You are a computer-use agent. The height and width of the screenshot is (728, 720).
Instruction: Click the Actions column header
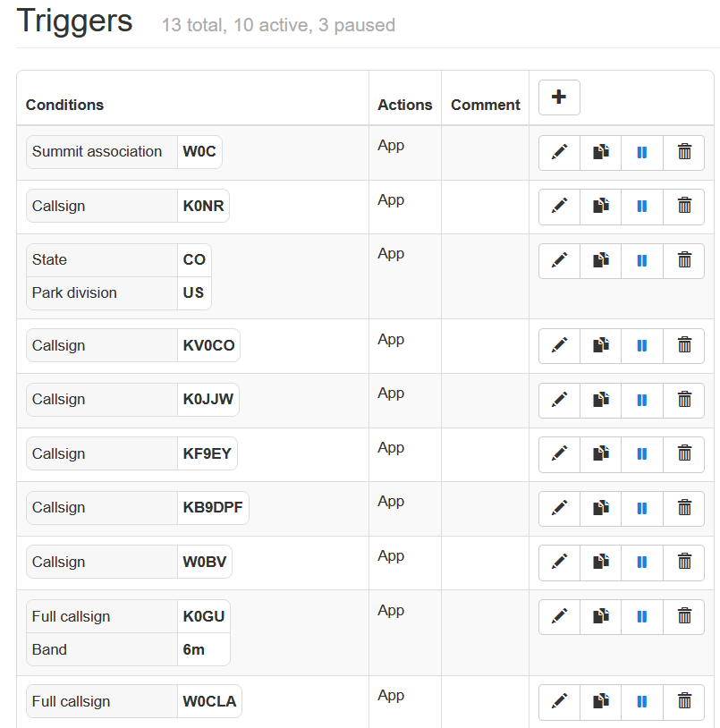pyautogui.click(x=404, y=105)
